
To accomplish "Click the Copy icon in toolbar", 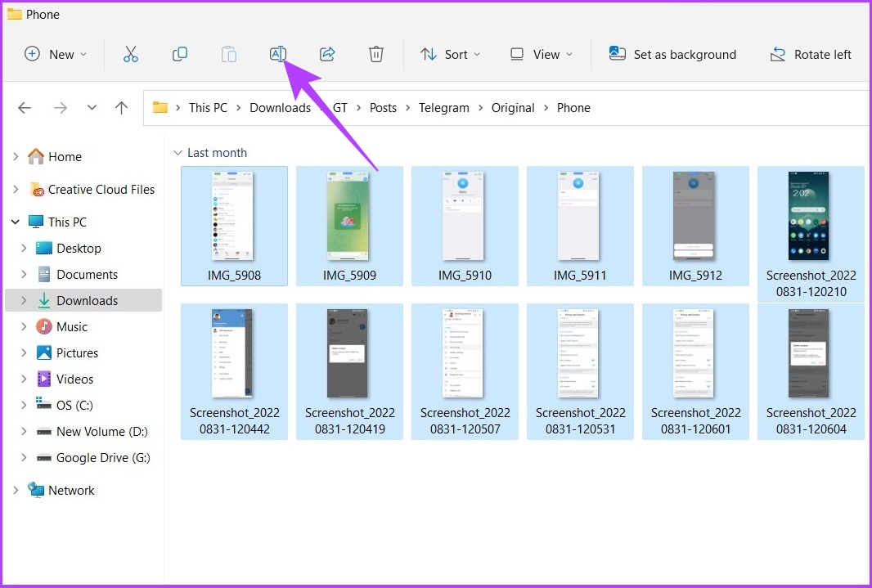I will 180,54.
